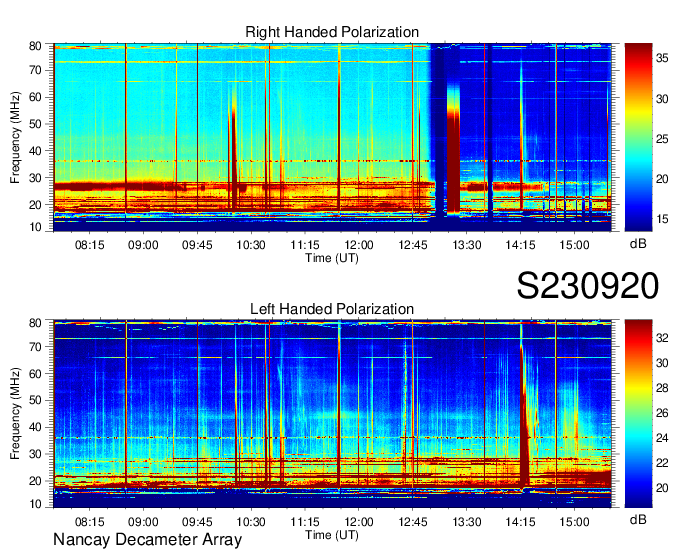Click the 30 MHz tick on the left-handed plot

[35, 454]
